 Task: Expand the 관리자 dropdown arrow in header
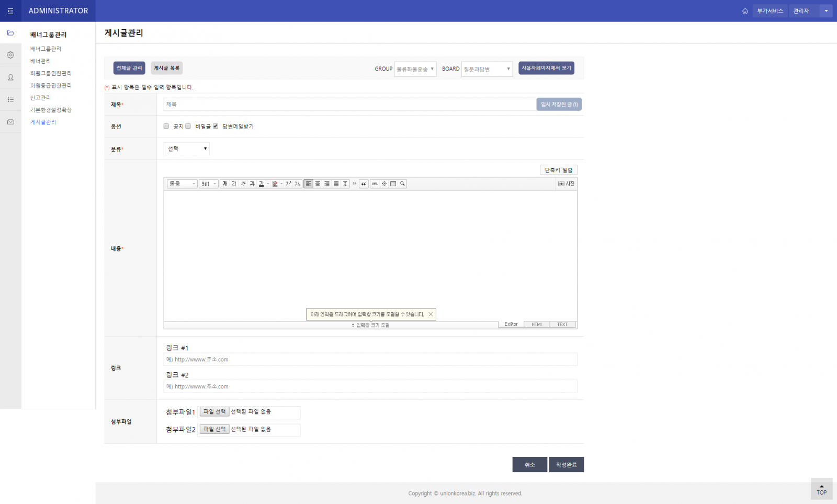(826, 11)
